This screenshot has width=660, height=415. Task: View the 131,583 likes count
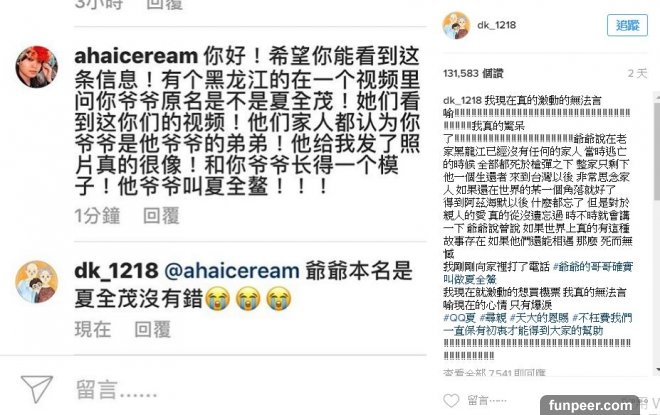(x=473, y=74)
